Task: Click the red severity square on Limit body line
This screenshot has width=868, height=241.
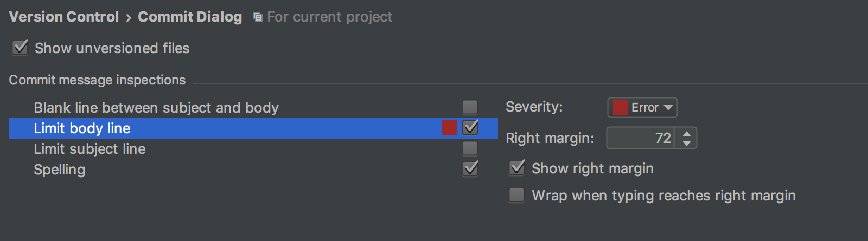Action: (449, 128)
